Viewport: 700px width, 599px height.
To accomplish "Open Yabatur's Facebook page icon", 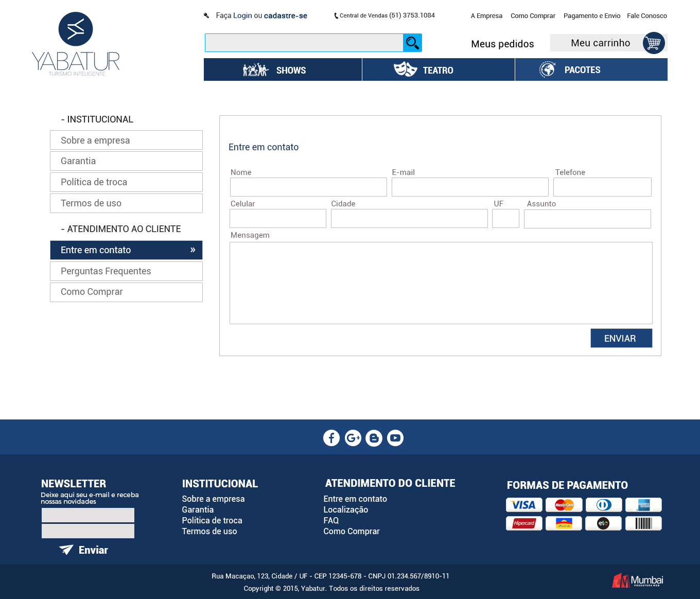I will 331,438.
